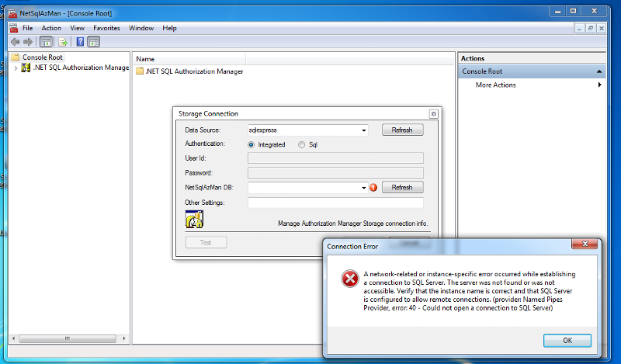
Task: Close the Connection Error dialog with its X
Action: pos(585,244)
